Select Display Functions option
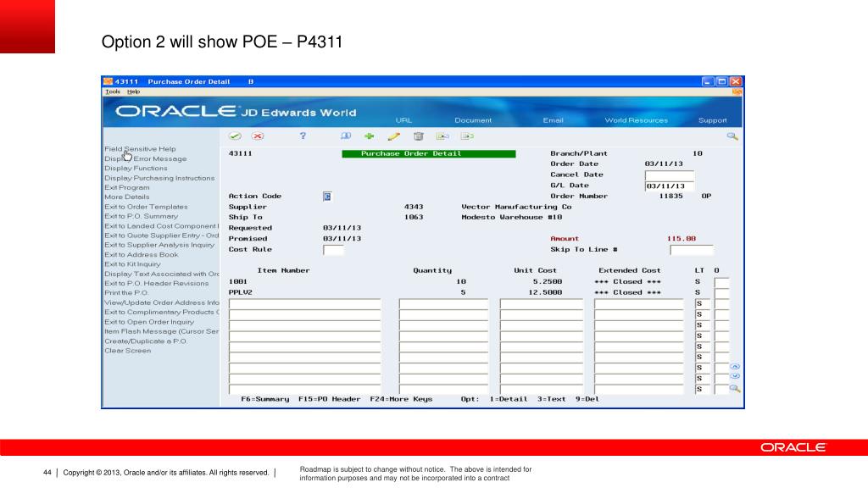 [136, 169]
